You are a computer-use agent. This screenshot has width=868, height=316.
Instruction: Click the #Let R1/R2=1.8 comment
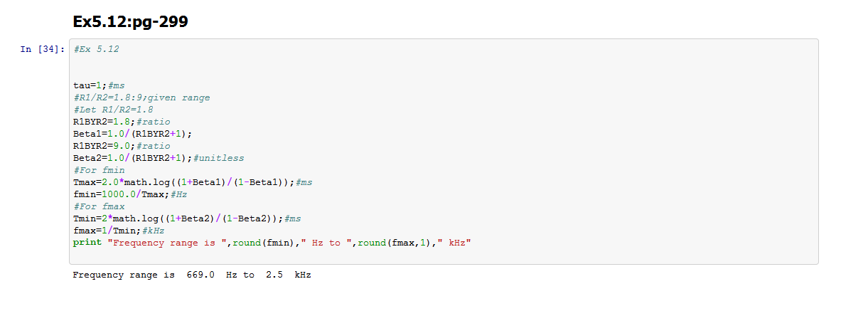[113, 110]
